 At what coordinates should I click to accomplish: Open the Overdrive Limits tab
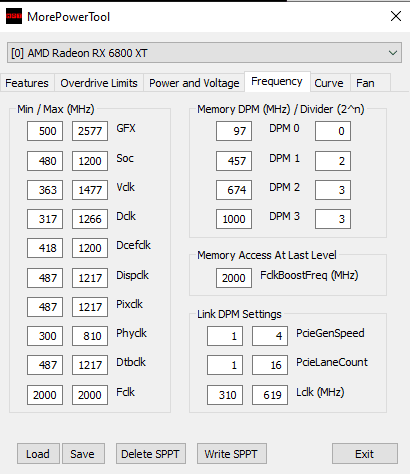coord(99,83)
